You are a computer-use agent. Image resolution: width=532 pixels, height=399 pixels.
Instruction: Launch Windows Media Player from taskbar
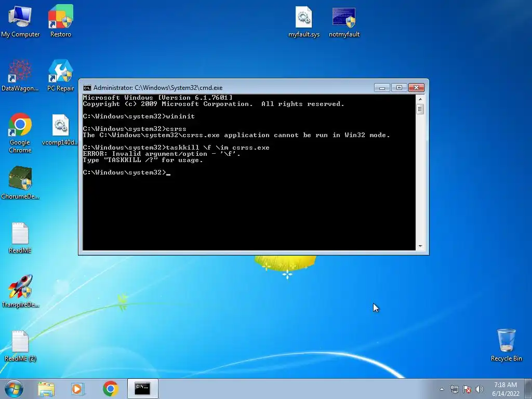tap(78, 389)
